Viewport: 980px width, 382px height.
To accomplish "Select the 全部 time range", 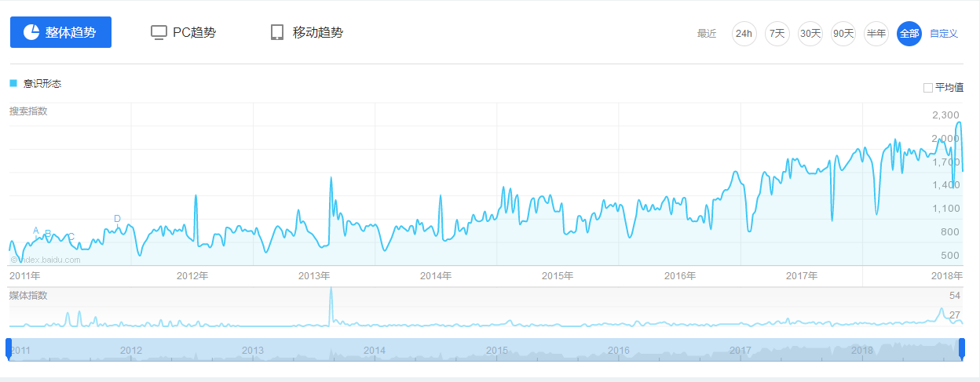I will pyautogui.click(x=909, y=34).
